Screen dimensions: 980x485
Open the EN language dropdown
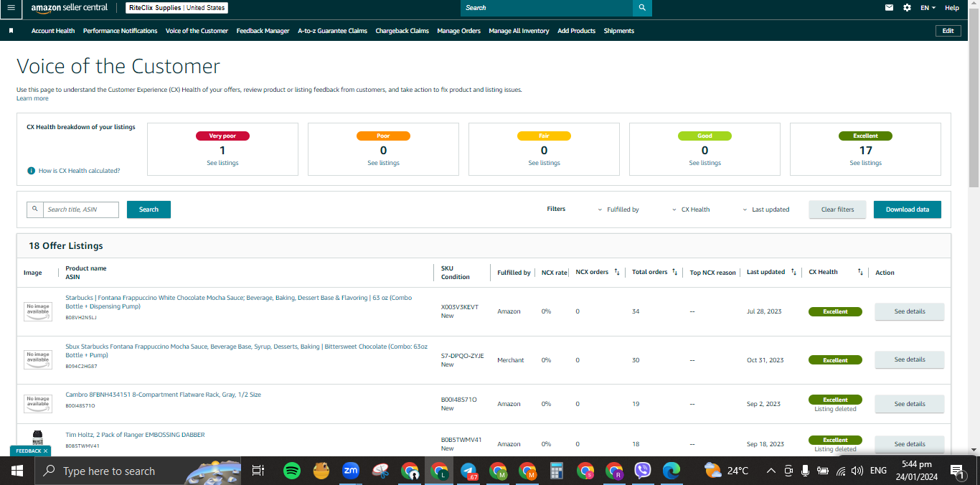point(928,8)
